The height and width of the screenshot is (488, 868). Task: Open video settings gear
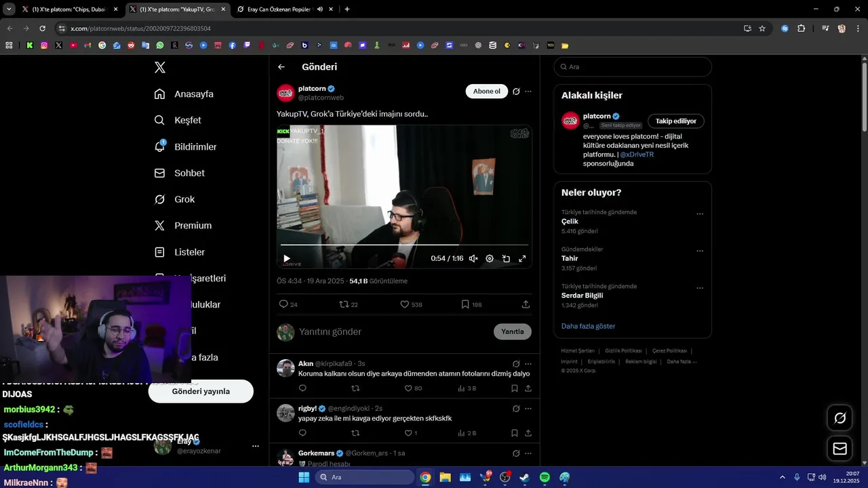pyautogui.click(x=490, y=258)
